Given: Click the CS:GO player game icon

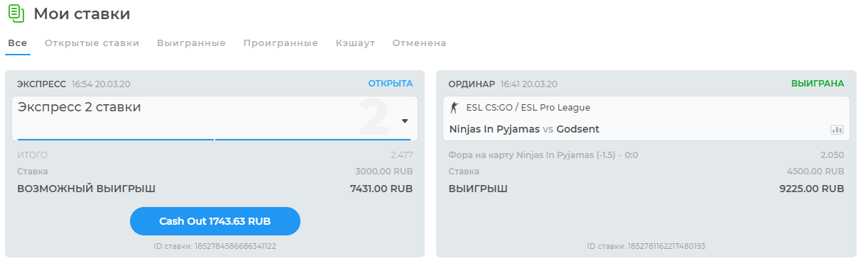Looking at the screenshot, I should point(455,108).
